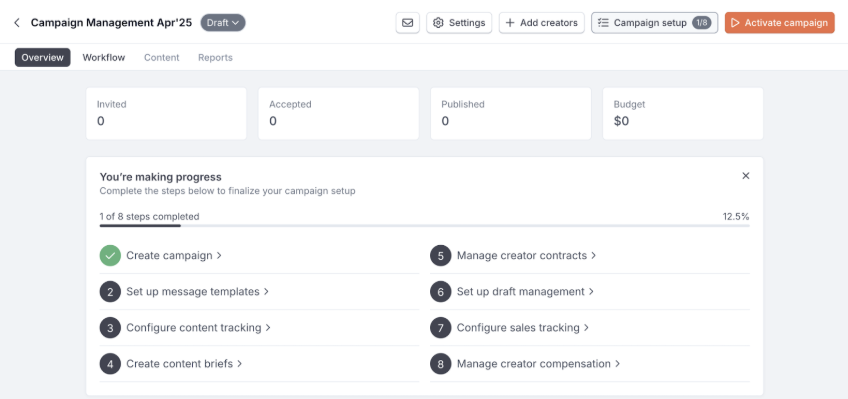Switch to the Workflow tab
This screenshot has height=399, width=848.
(104, 57)
